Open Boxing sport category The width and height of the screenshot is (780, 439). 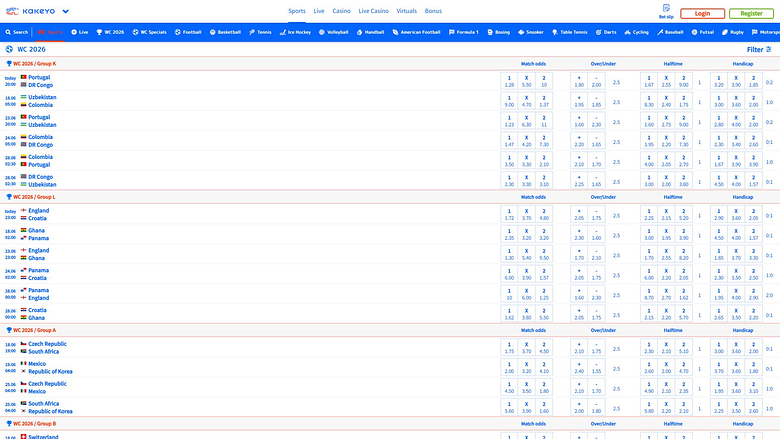coord(498,32)
